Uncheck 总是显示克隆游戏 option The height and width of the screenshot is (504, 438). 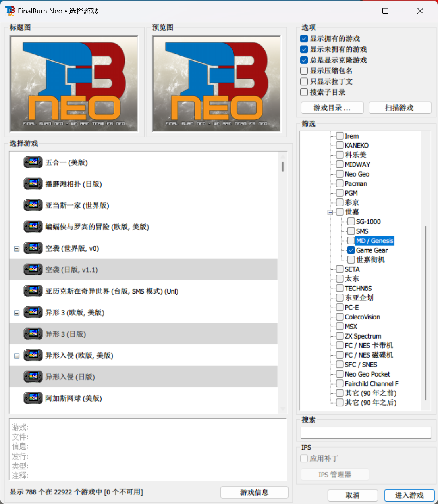coord(304,60)
